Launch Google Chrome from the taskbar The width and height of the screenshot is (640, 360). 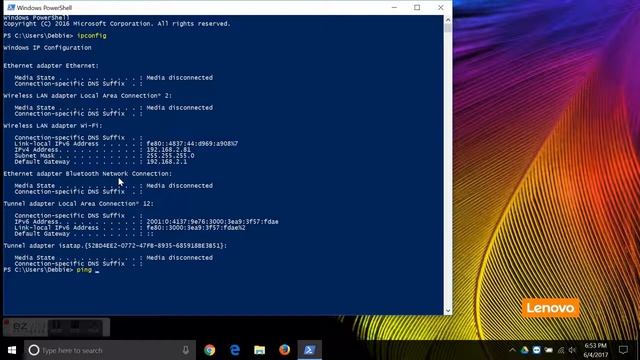pyautogui.click(x=210, y=350)
